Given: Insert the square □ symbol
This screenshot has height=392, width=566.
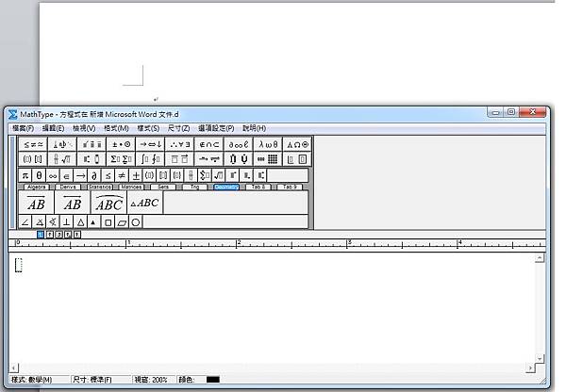Looking at the screenshot, I should (x=108, y=222).
